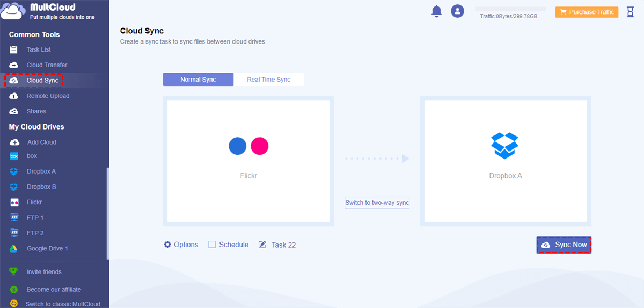Screen dimensions: 644x308
Task: Click the affiliate dollar coin icon
Action: (x=14, y=290)
